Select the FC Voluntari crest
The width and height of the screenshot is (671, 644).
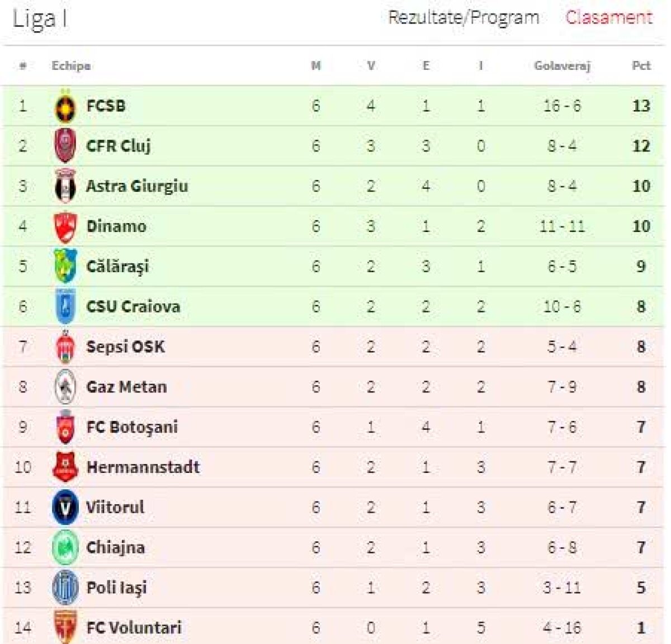[66, 627]
